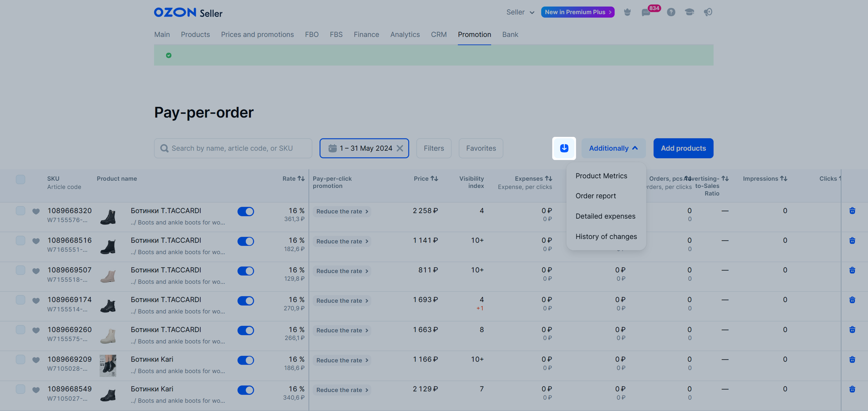
Task: Open the Seller account dropdown
Action: coord(520,12)
